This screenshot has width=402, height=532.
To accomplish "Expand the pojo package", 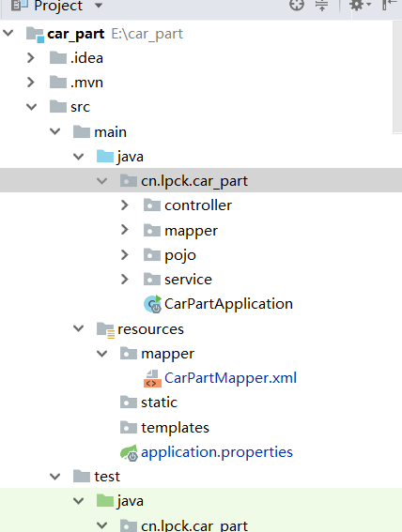I will click(x=125, y=255).
